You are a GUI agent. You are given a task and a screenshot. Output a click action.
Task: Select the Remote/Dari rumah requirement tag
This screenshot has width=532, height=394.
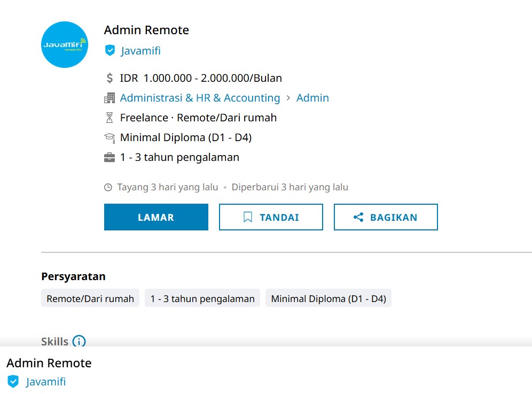point(90,298)
